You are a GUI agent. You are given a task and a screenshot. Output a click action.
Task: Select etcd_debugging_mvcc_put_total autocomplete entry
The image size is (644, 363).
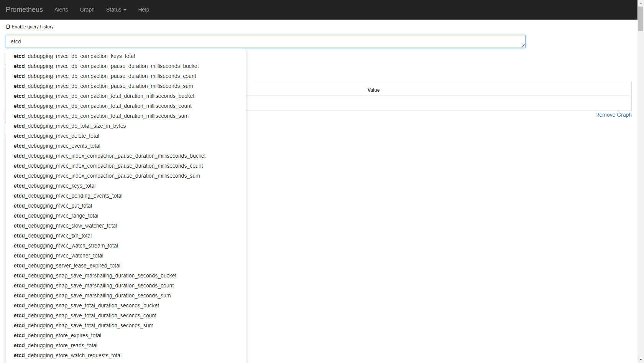coord(53,206)
